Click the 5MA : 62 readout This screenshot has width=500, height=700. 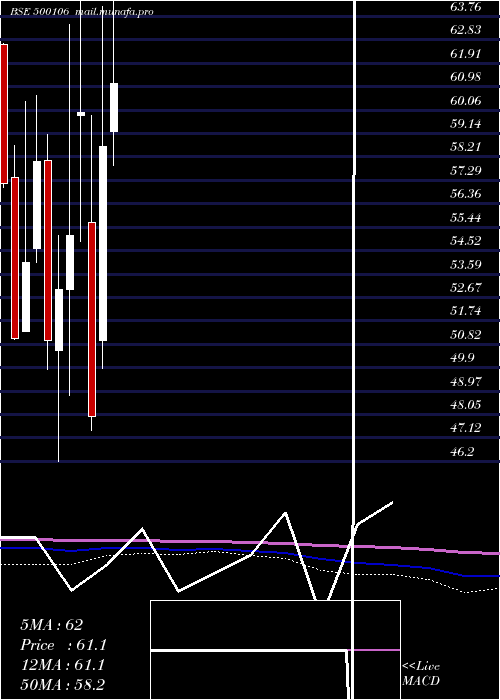coord(51,625)
